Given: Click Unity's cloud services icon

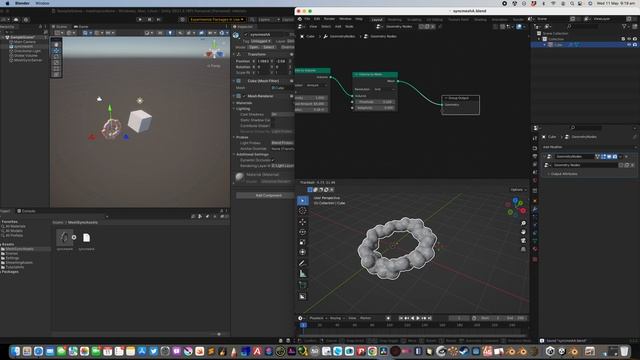Looking at the screenshot, I should pos(16,19).
